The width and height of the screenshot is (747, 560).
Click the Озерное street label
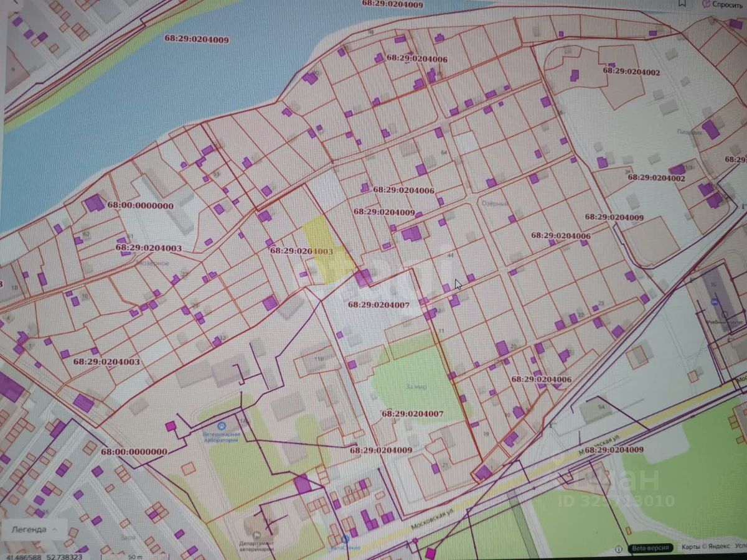click(x=153, y=263)
